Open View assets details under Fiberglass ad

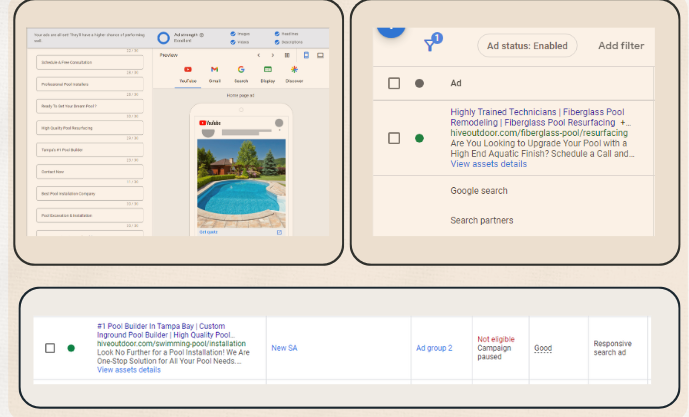tap(488, 164)
